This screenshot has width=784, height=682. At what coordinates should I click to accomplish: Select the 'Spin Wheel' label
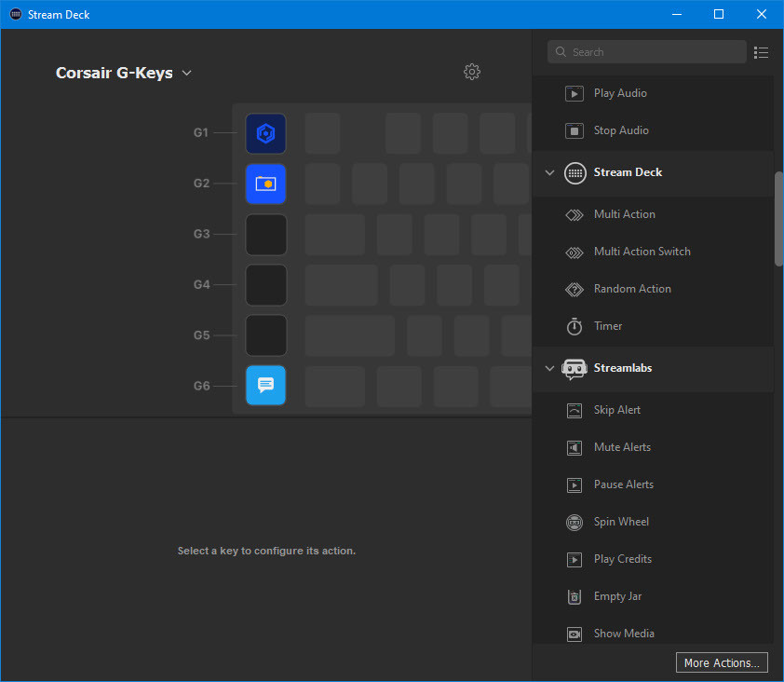pyautogui.click(x=621, y=522)
